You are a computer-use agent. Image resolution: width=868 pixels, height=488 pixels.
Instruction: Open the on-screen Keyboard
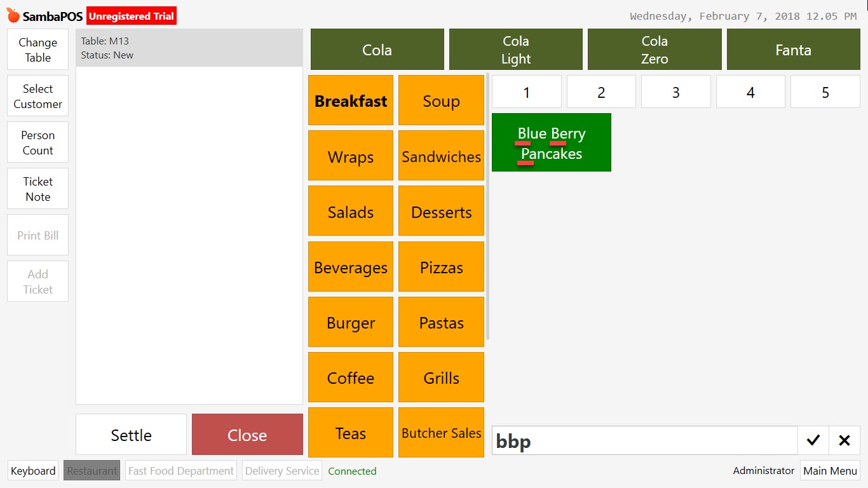click(x=32, y=471)
